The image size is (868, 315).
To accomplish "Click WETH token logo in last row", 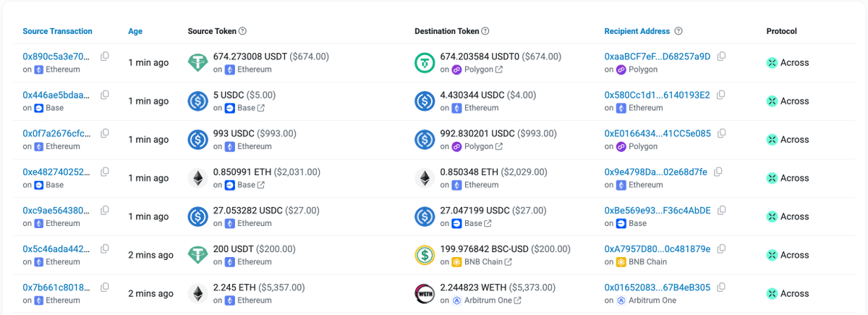I will point(425,293).
